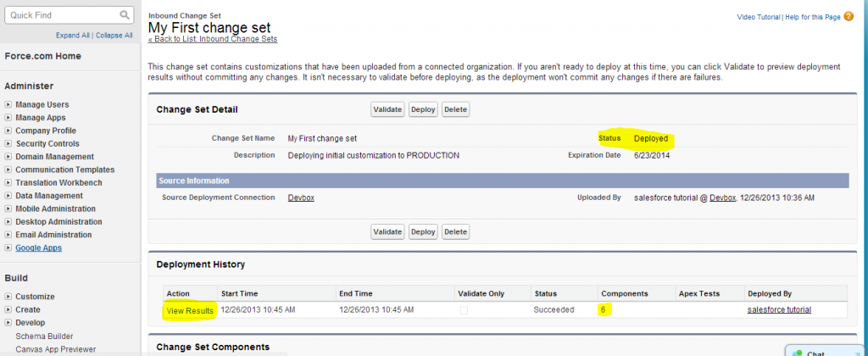Expand the Develop section arrow
Screen dimensions: 868x356
click(8, 323)
